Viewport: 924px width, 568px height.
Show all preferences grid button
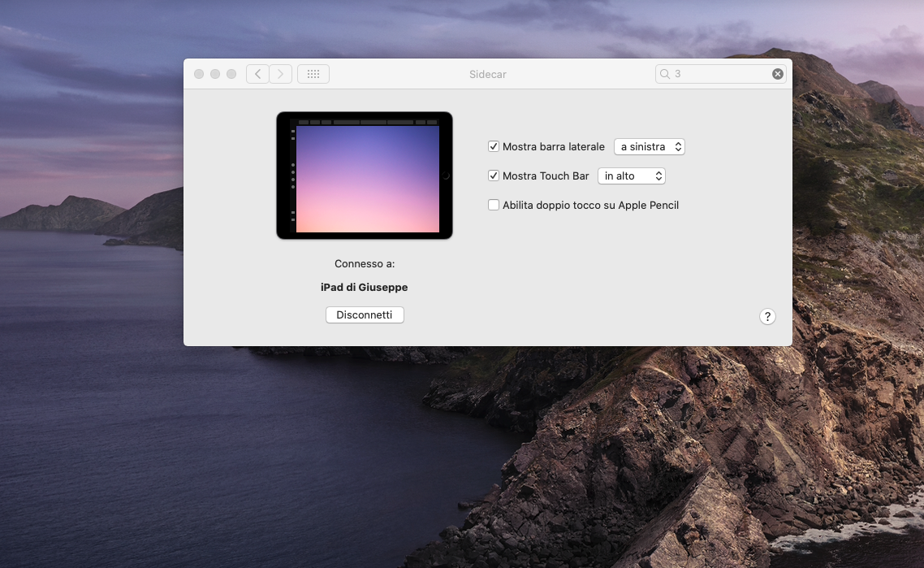[x=313, y=74]
